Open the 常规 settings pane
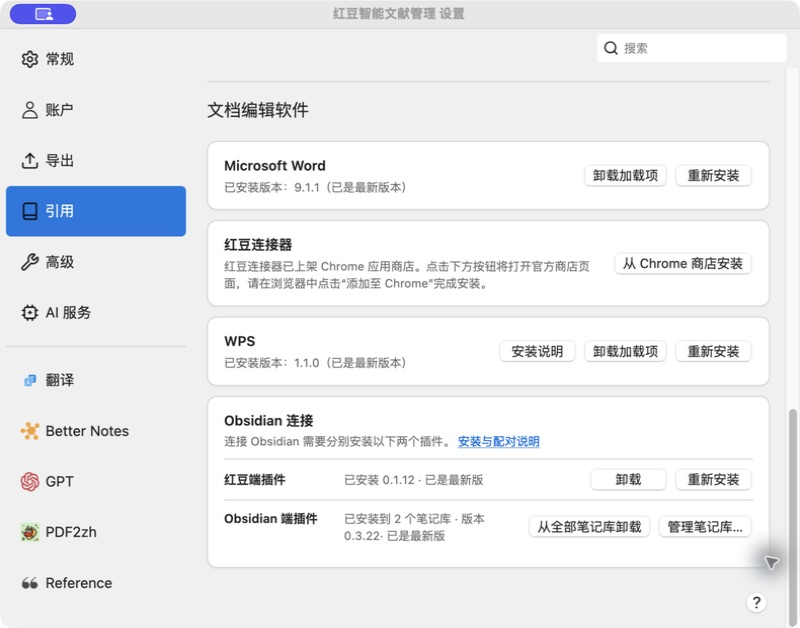Viewport: 800px width, 628px height. pyautogui.click(x=96, y=59)
